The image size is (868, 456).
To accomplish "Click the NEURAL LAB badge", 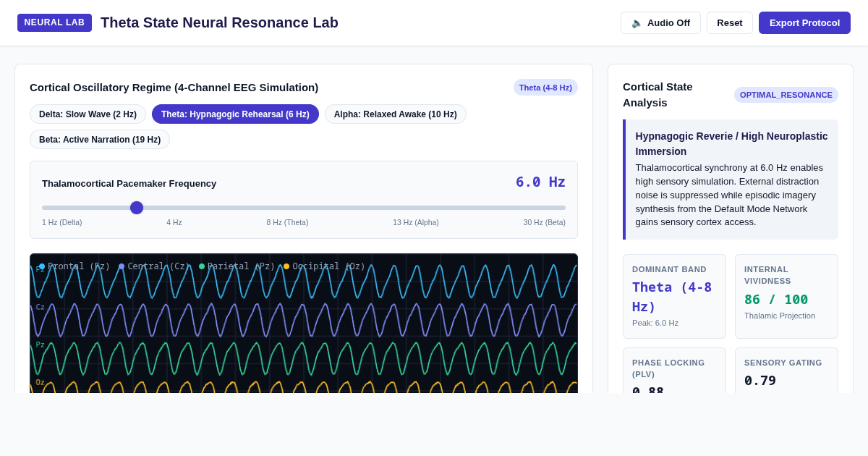I will pos(54,22).
